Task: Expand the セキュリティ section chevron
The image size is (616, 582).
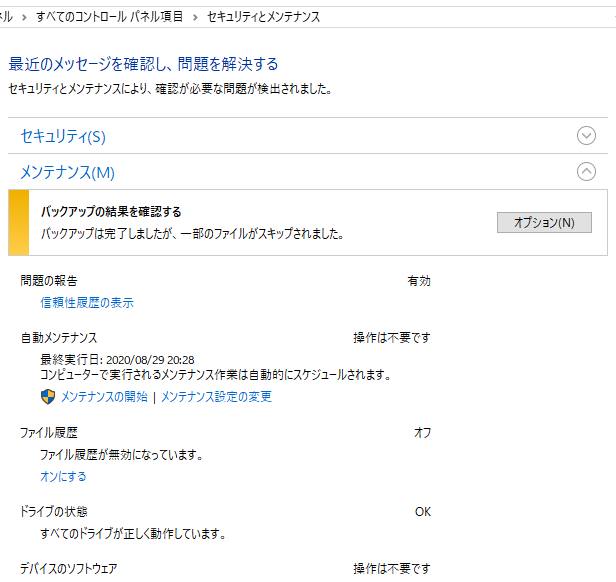Action: (586, 136)
